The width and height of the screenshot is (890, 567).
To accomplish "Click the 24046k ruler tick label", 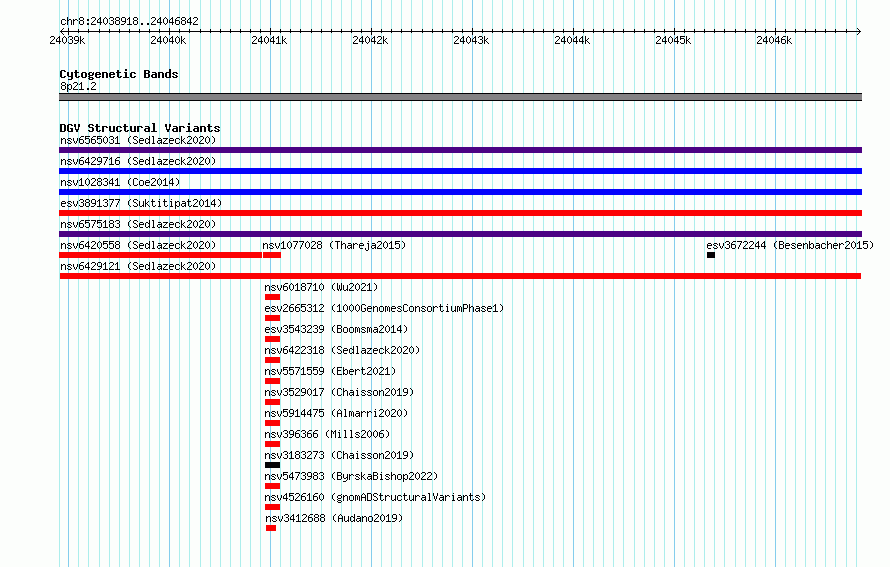I will point(774,40).
